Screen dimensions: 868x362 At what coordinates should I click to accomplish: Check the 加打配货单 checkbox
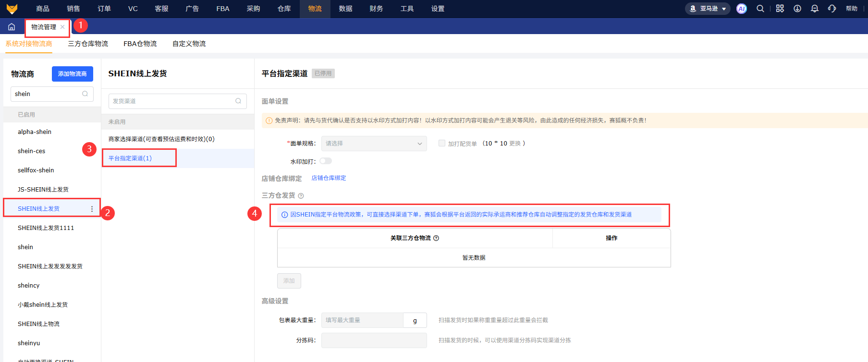442,143
